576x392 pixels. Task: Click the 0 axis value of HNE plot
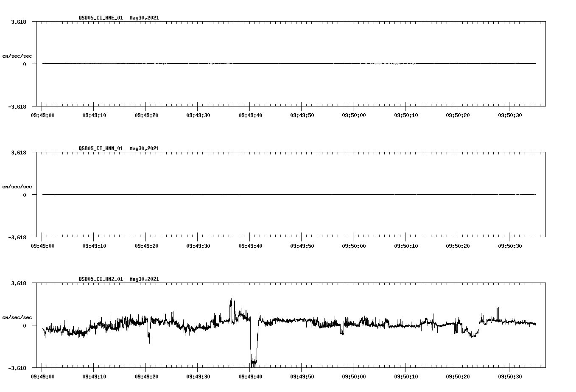pos(25,64)
